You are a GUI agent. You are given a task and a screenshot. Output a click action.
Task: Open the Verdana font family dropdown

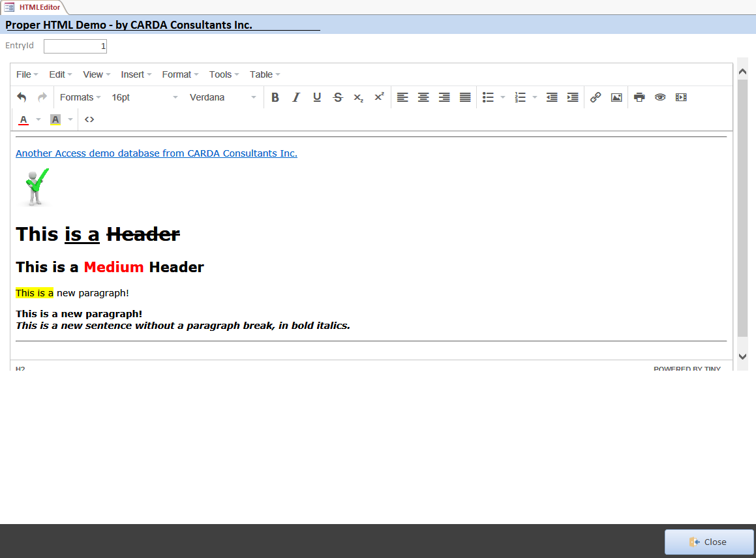click(x=222, y=97)
